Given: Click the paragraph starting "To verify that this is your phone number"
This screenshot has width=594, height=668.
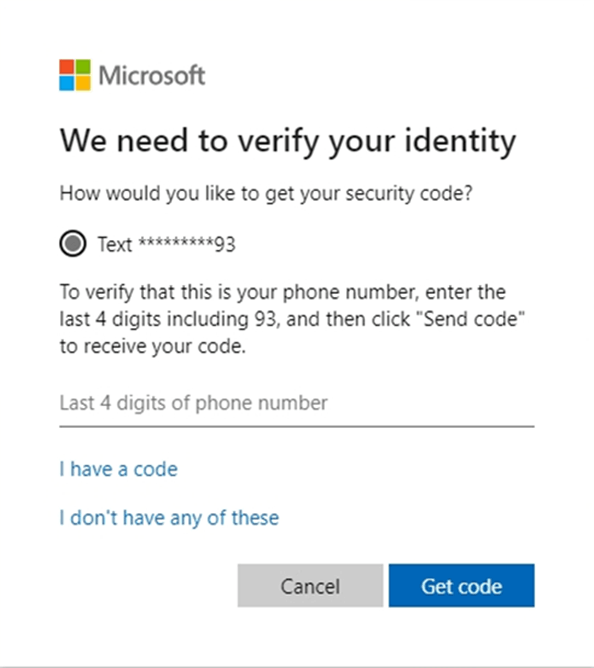Looking at the screenshot, I should [292, 319].
